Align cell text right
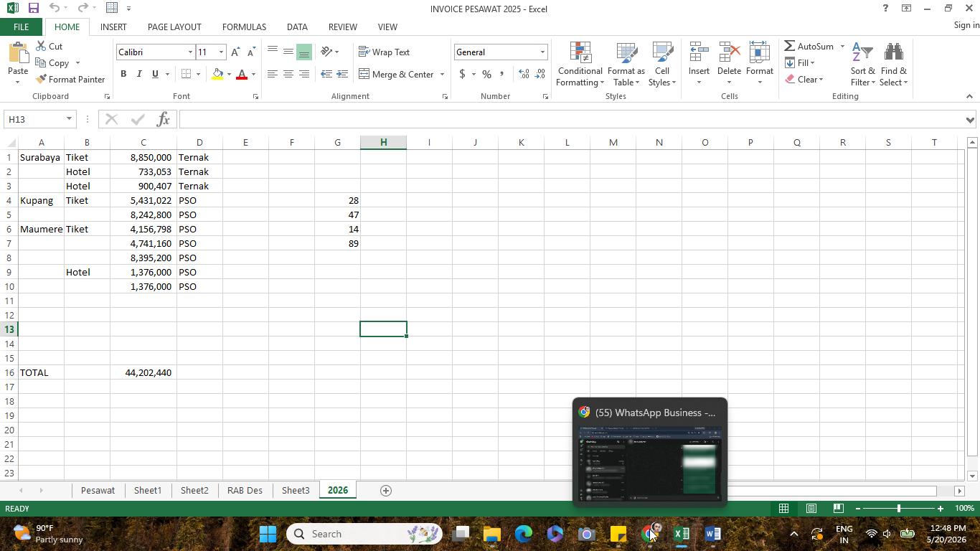Image resolution: width=980 pixels, height=551 pixels. 304,74
